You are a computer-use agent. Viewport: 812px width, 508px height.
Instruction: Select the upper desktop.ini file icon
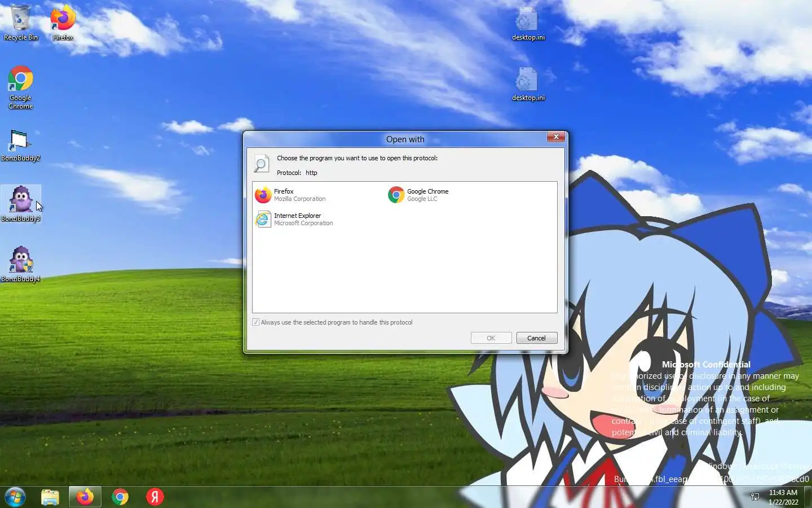pyautogui.click(x=528, y=24)
